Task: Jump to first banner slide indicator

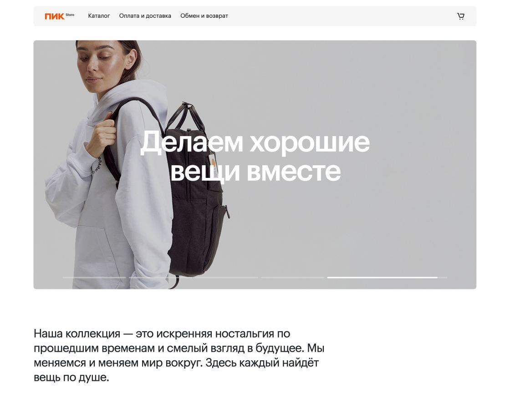Action: coord(94,277)
